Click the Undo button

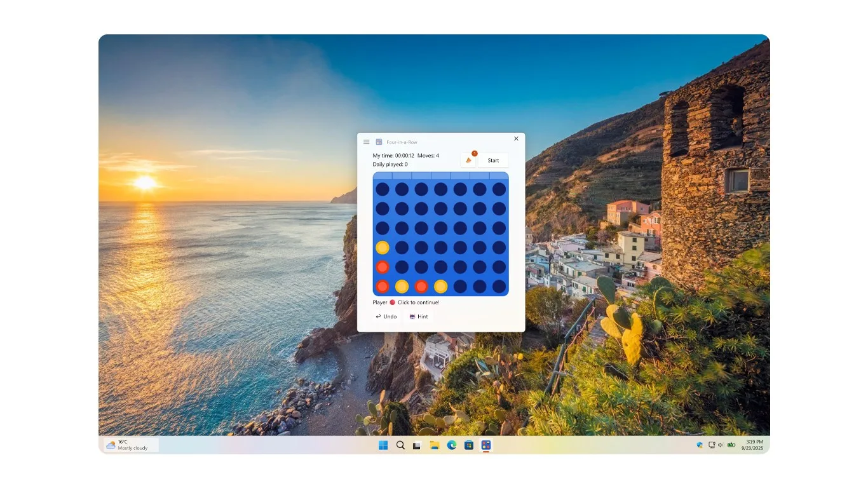click(386, 316)
